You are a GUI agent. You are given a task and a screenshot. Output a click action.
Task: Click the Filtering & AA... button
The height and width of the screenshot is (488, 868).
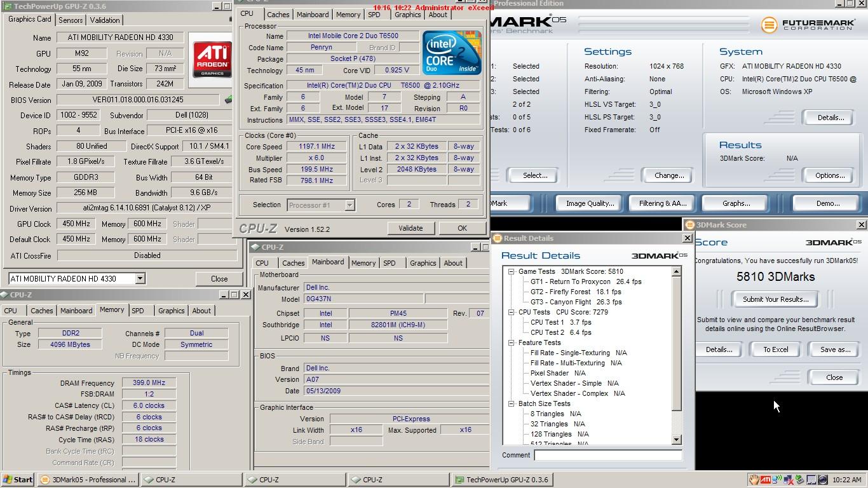pos(663,203)
